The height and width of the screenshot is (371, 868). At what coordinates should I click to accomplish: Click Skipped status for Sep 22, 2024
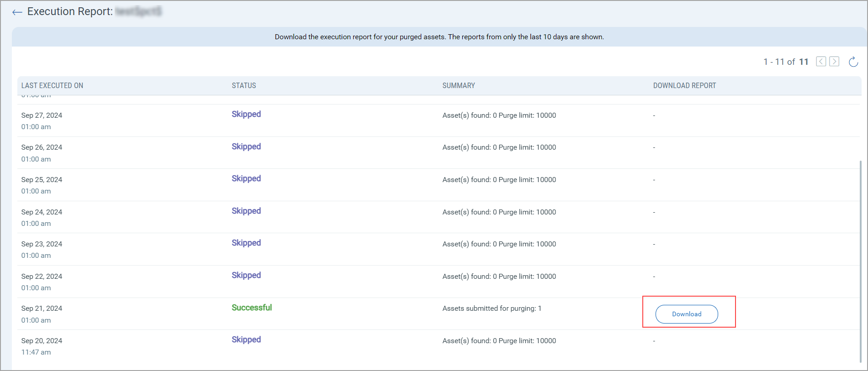(246, 275)
